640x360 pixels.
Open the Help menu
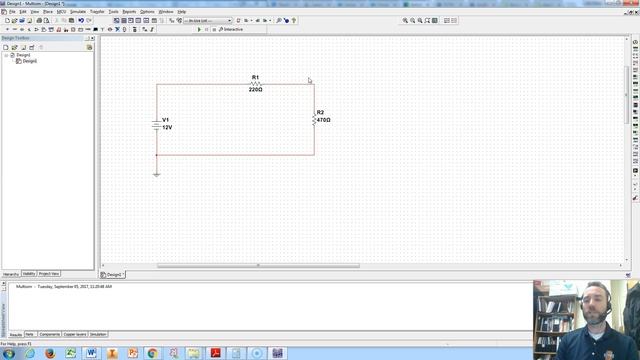click(x=182, y=12)
